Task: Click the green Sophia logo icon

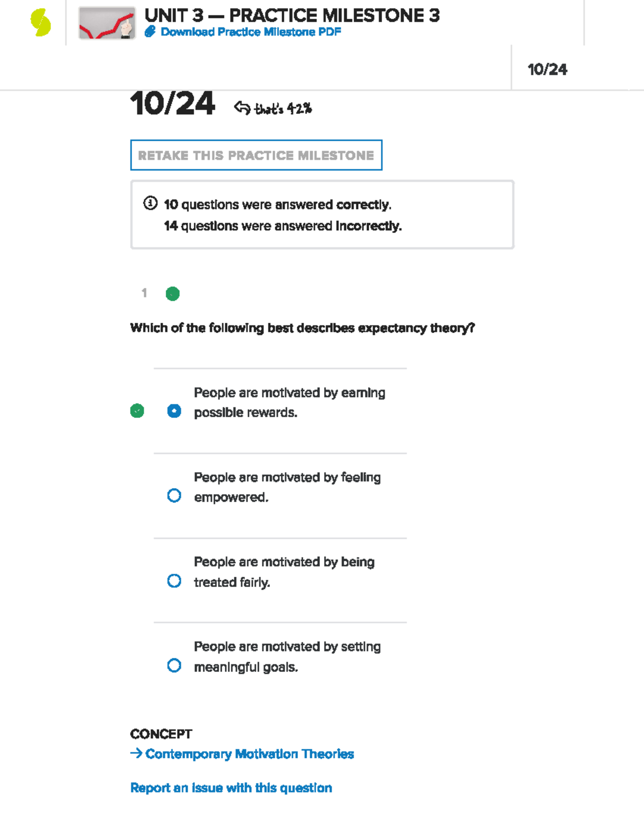Action: (40, 23)
